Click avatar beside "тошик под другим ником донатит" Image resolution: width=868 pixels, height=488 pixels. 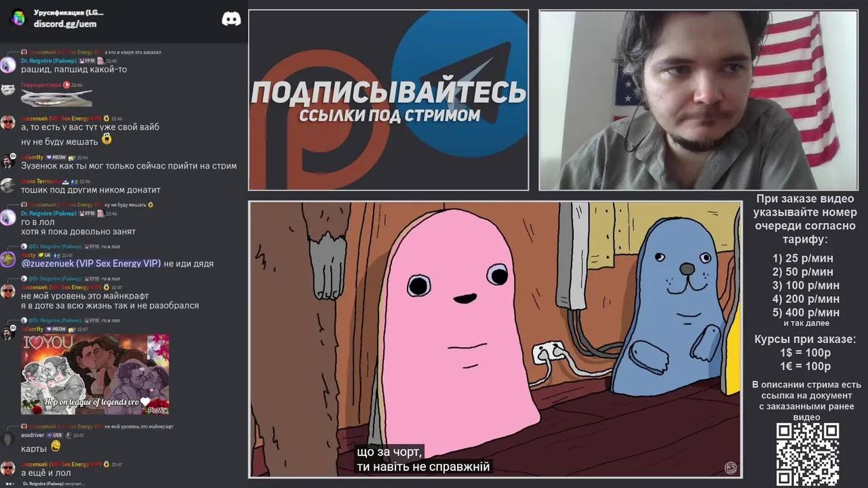8,186
